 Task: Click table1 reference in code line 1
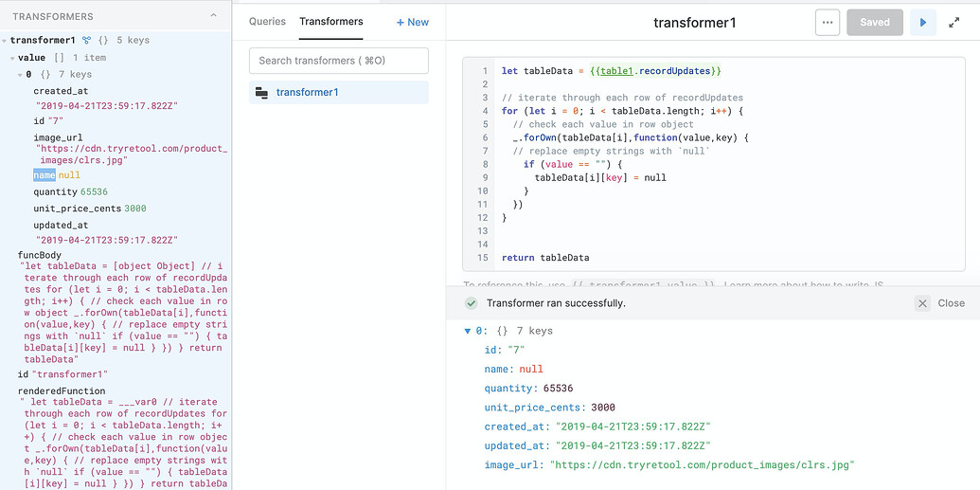pos(615,71)
